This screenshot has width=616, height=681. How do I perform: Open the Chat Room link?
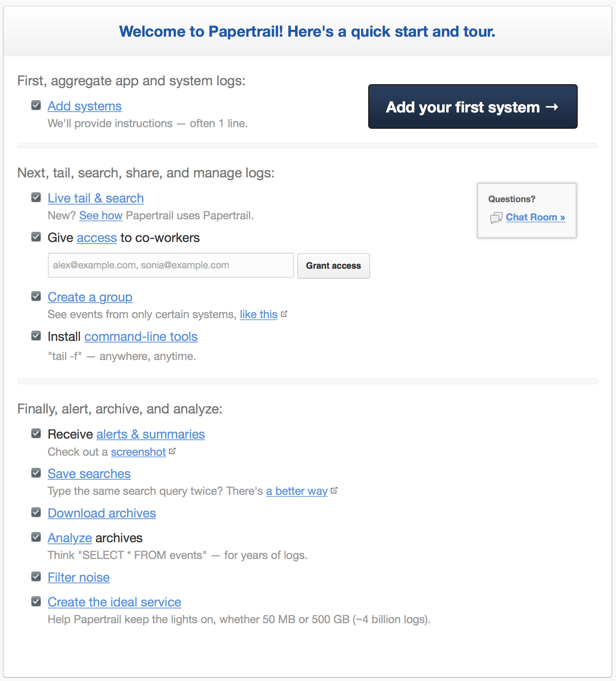[x=535, y=217]
